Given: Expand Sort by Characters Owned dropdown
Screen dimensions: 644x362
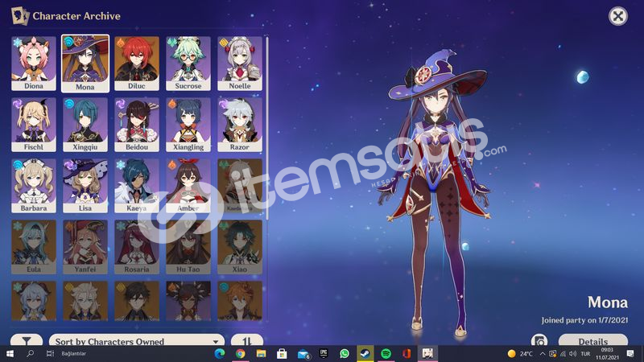Looking at the screenshot, I should click(137, 340).
